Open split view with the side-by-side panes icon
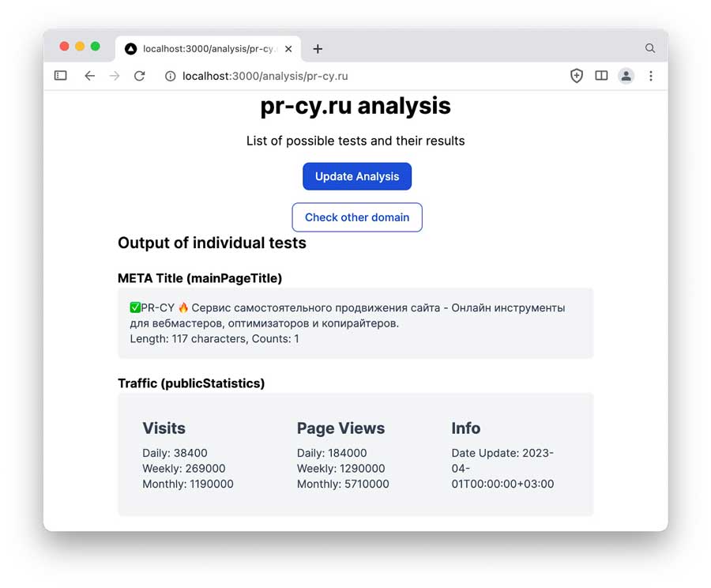This screenshot has width=711, height=588. click(601, 76)
